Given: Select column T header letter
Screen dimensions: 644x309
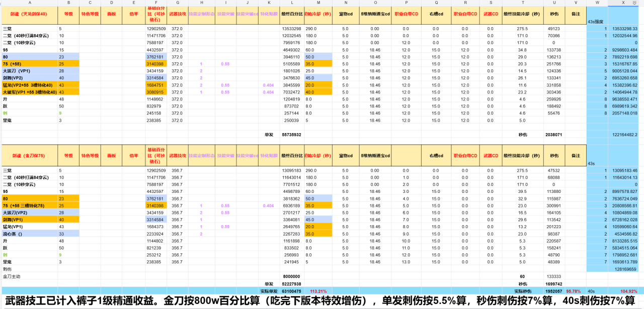Looking at the screenshot, I should [522, 3].
